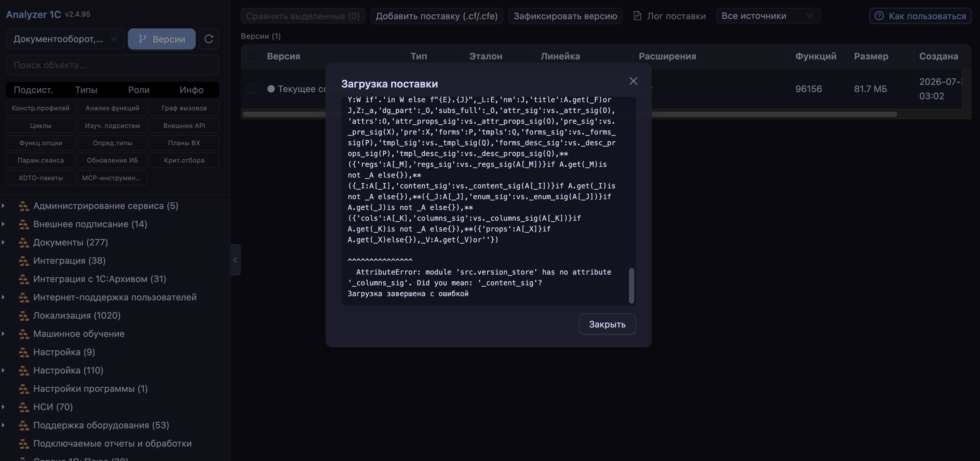The image size is (980, 461).
Task: Open Крит.отбора tool
Action: pyautogui.click(x=184, y=160)
